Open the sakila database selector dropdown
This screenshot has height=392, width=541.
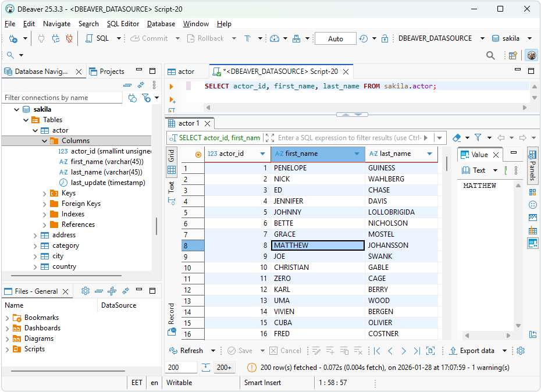coord(529,38)
